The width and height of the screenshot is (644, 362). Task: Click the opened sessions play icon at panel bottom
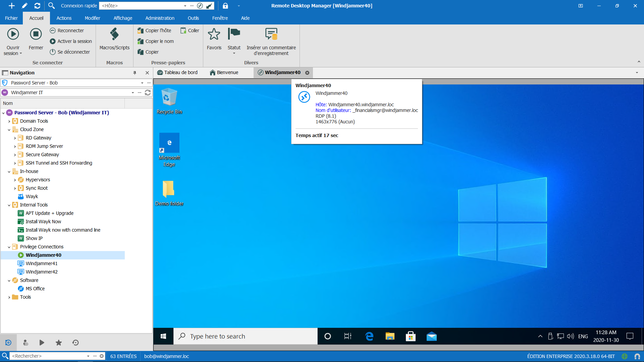(42, 343)
